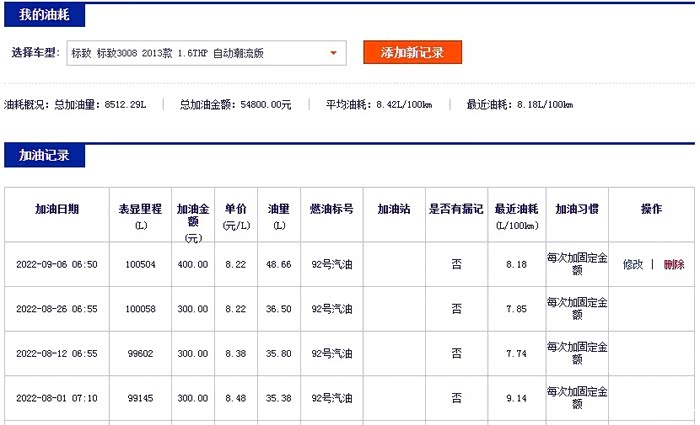Click fuel volume 48.66
Image resolution: width=700 pixels, height=425 pixels.
tap(279, 264)
